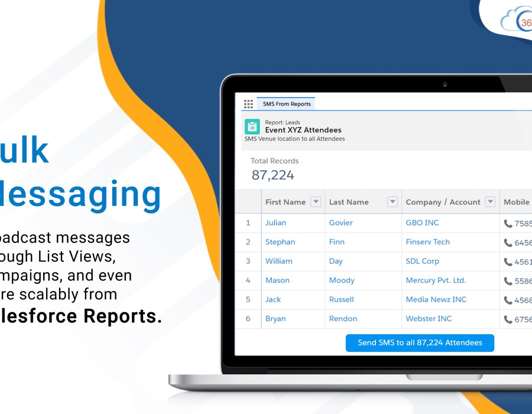The height and width of the screenshot is (414, 532).
Task: Click the green Leads report icon
Action: click(252, 127)
